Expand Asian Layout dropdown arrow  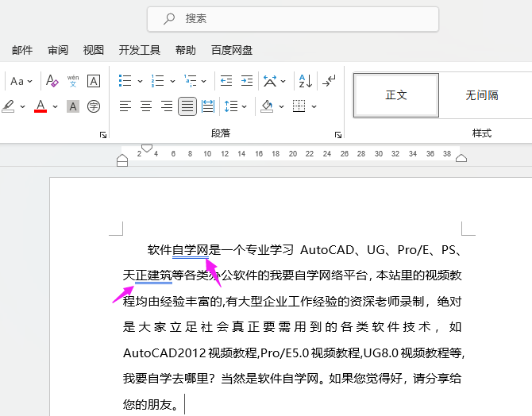tap(283, 82)
